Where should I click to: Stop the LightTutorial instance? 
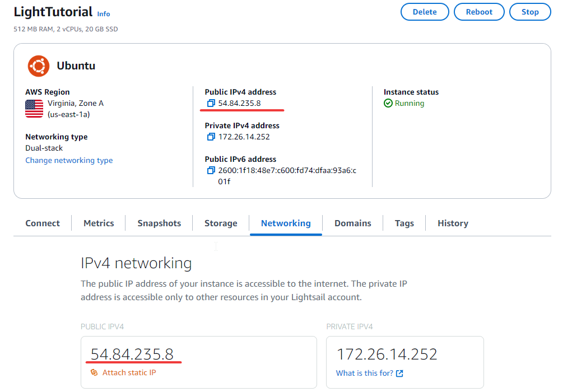coord(530,12)
